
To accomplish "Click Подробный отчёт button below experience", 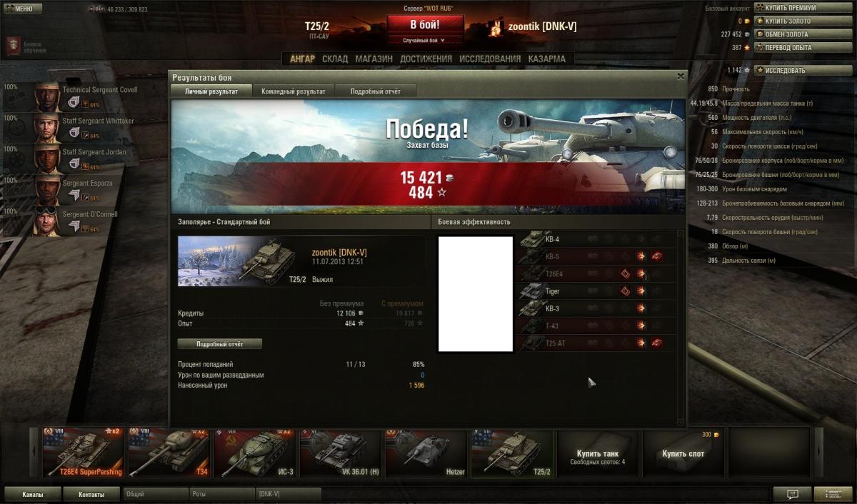I will point(219,344).
